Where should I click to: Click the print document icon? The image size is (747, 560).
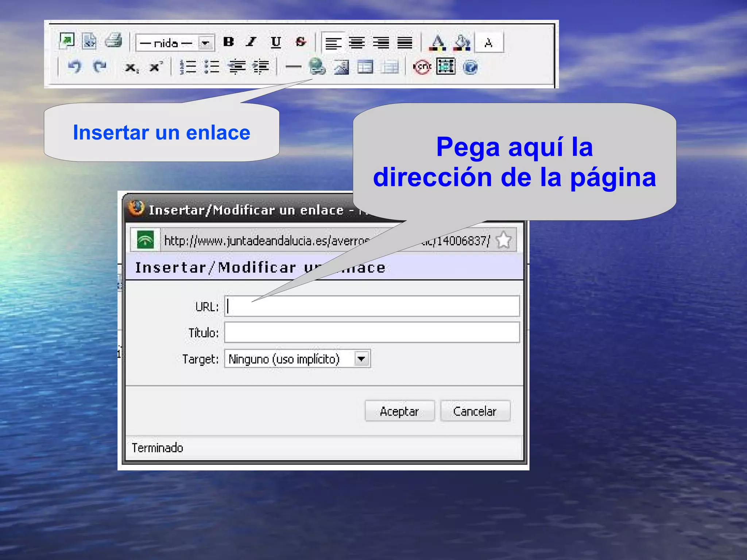coord(113,41)
